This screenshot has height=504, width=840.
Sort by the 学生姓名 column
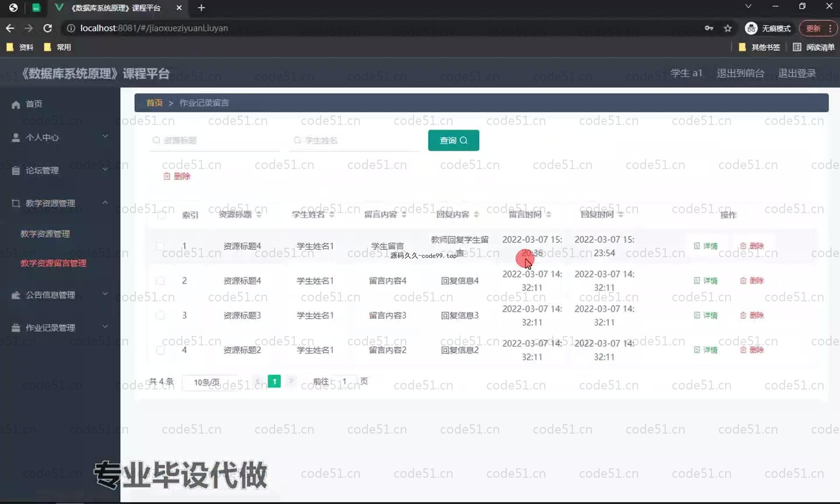click(x=331, y=215)
